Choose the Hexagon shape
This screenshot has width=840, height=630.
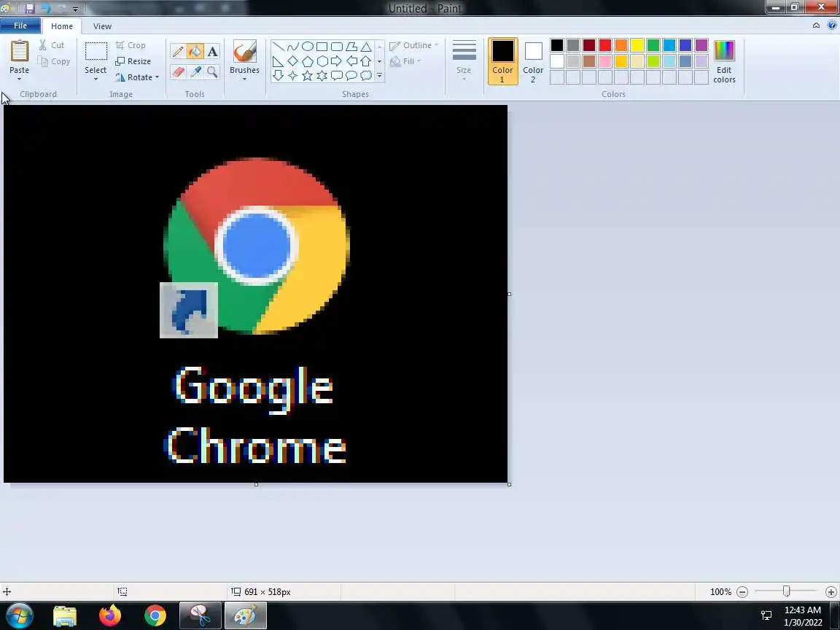click(322, 61)
